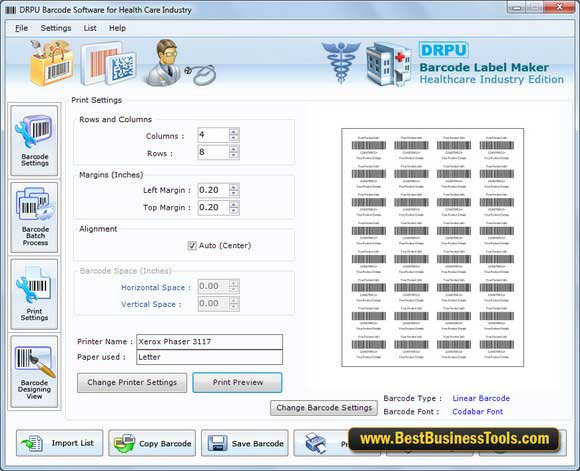Open Barcode Settings sidebar panel

click(34, 141)
